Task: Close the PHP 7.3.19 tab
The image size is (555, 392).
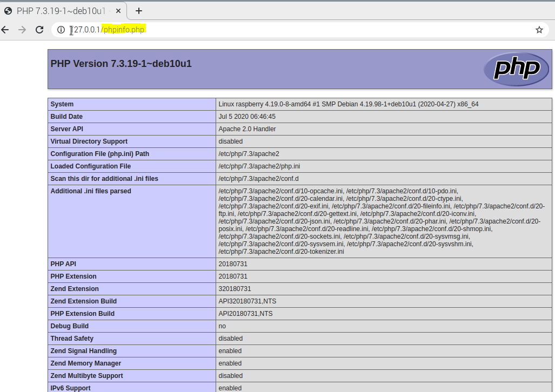Action: [118, 11]
